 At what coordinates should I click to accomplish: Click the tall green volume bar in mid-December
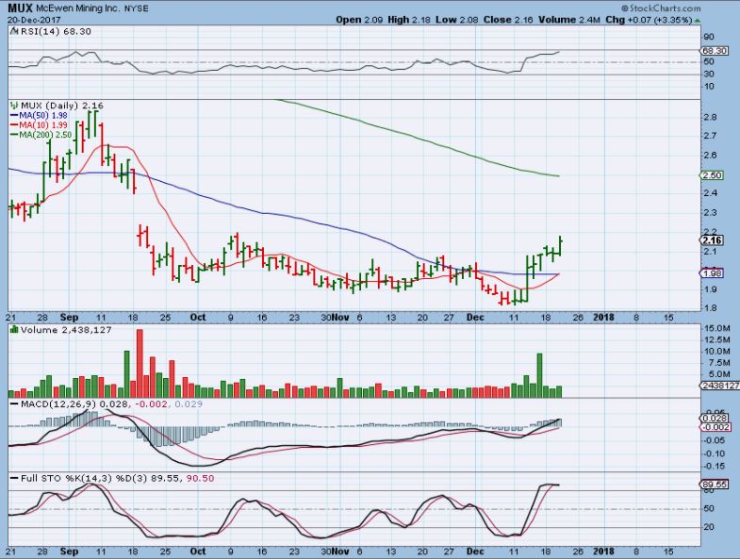tap(540, 375)
